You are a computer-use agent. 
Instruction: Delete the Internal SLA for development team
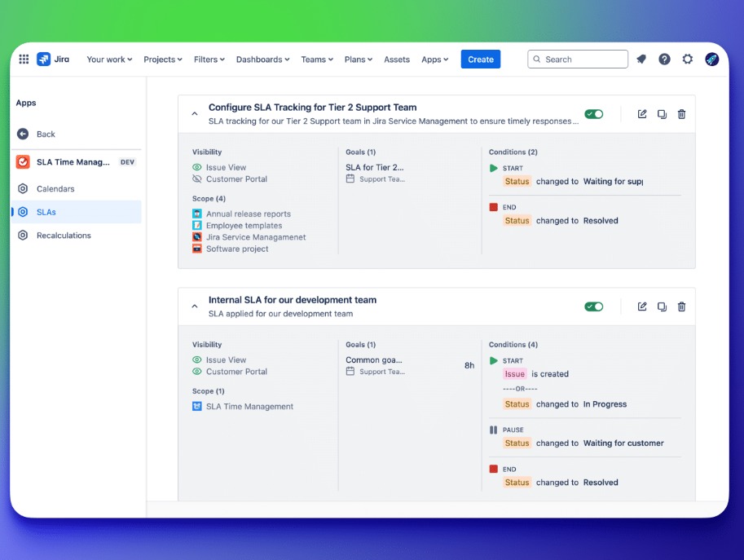(x=682, y=306)
